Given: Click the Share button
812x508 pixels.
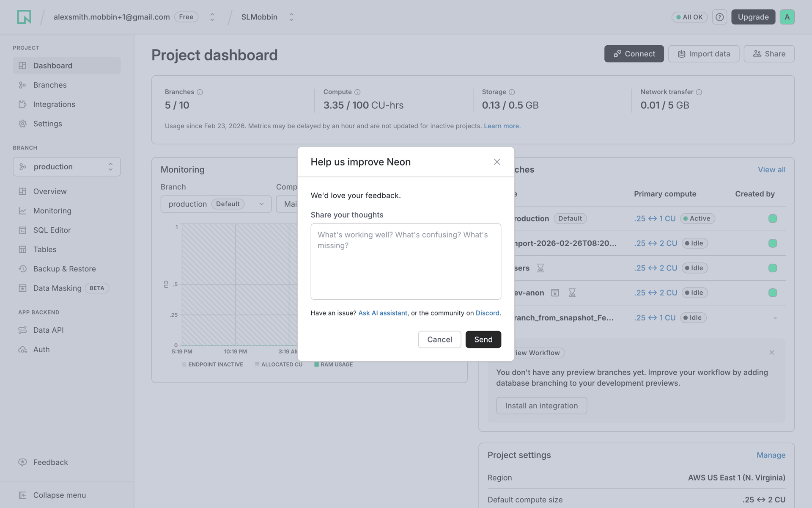Looking at the screenshot, I should [769, 54].
